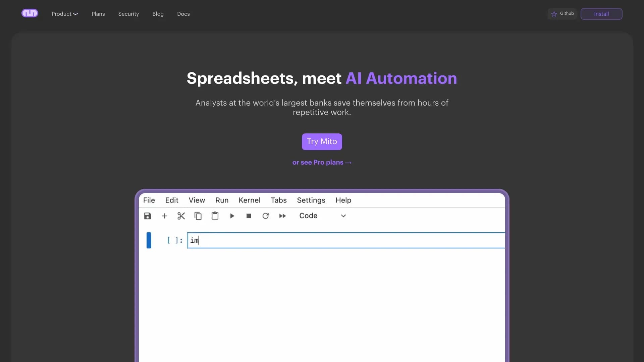Screen dimensions: 644x362
Task: Stop the kernel with the square icon
Action: (249, 216)
